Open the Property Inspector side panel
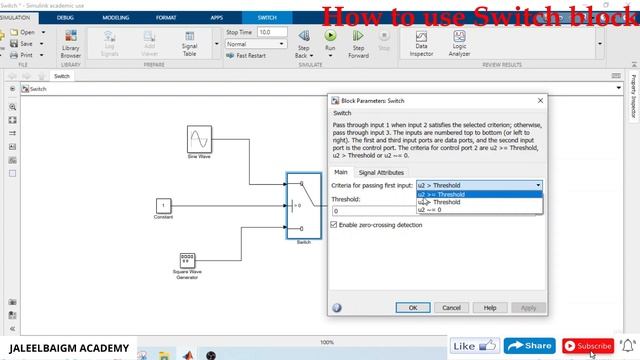The width and height of the screenshot is (640, 360). (633, 97)
